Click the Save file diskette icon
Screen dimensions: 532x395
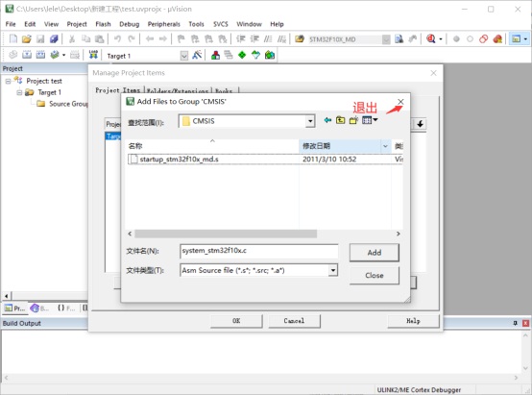click(40, 39)
